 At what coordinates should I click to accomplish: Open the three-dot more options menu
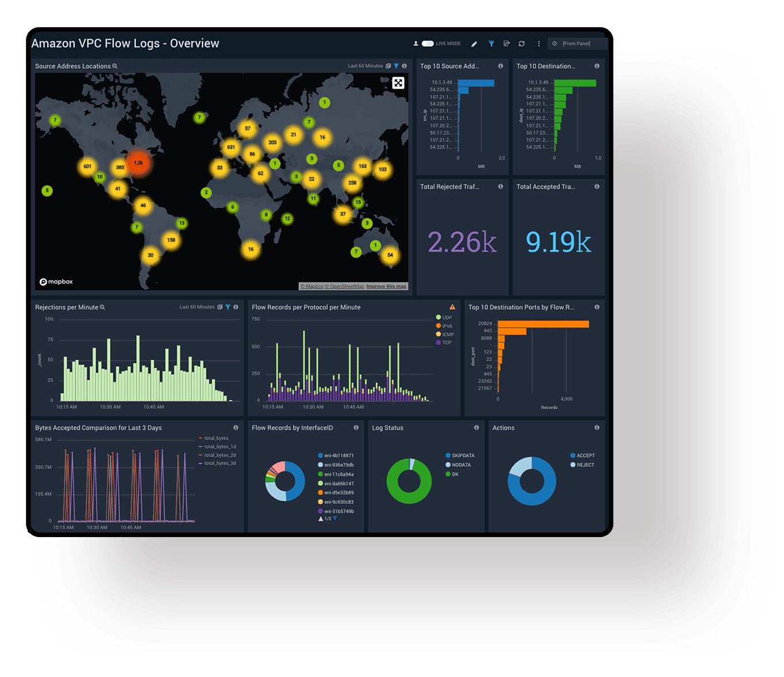tap(539, 44)
